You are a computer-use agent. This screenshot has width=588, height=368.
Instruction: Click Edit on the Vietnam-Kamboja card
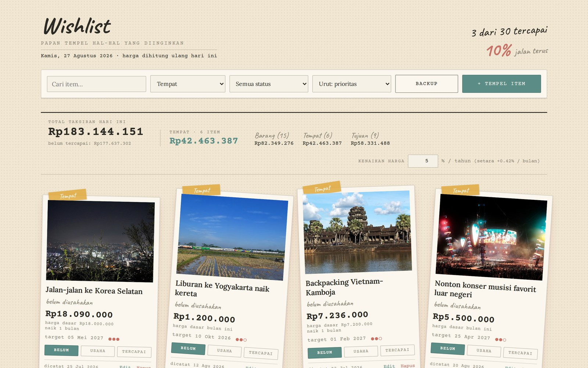[x=389, y=366]
